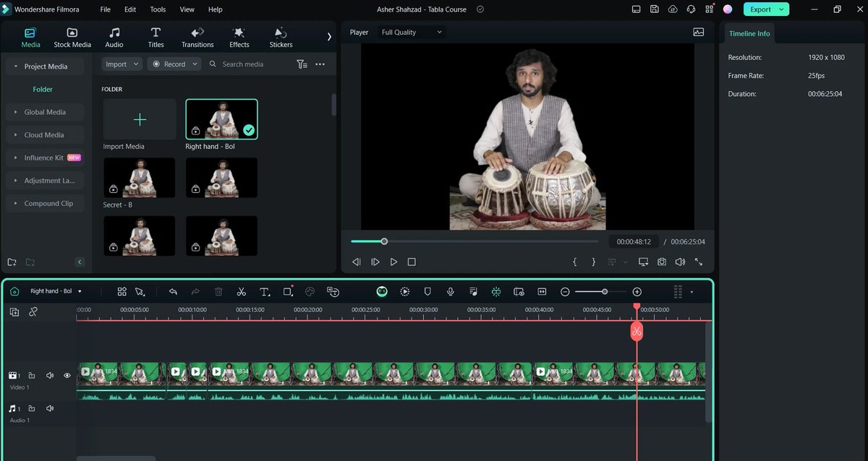The image size is (868, 461).
Task: Select the Record Voiceover microphone icon
Action: coord(450,291)
